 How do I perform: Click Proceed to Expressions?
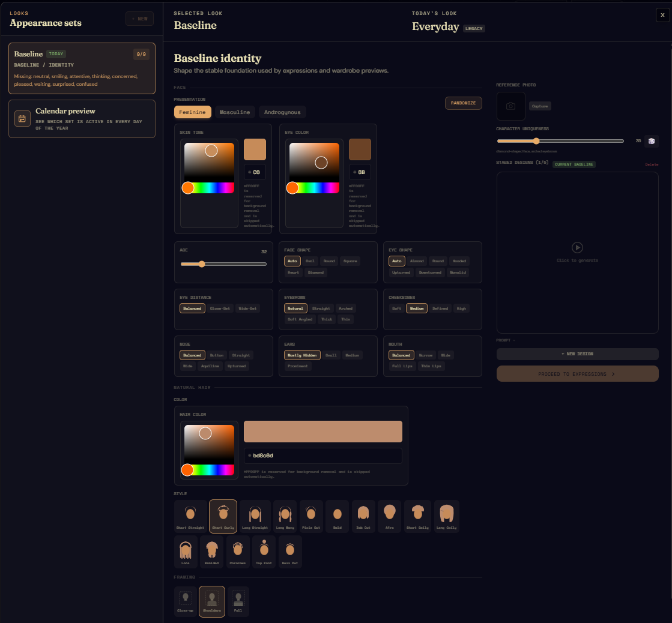pos(577,374)
